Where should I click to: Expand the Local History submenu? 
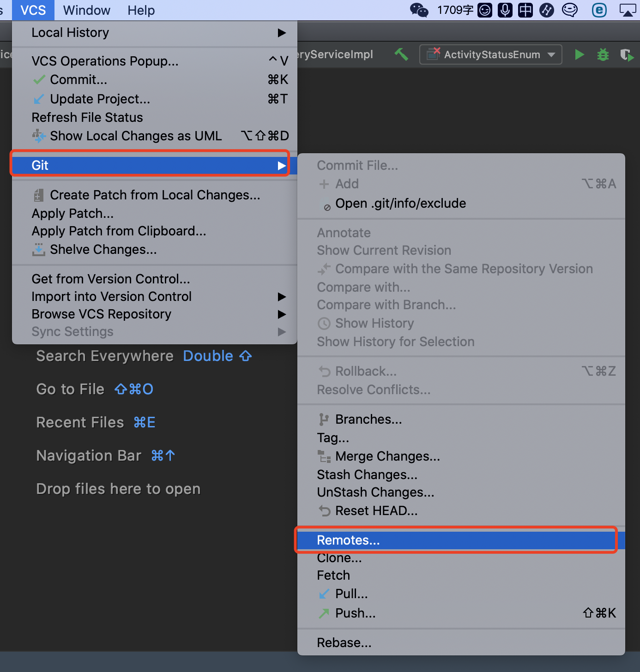click(155, 33)
